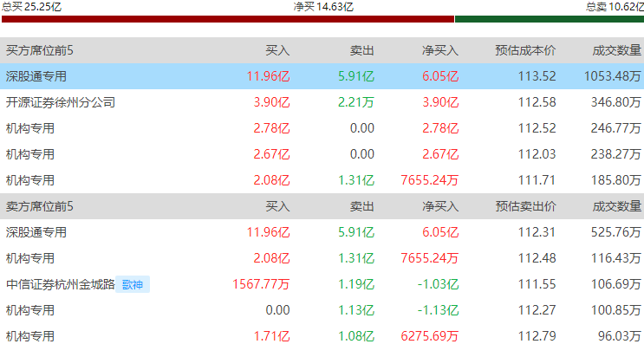
Task: Select sell amount 1.19亿
Action: pyautogui.click(x=356, y=284)
